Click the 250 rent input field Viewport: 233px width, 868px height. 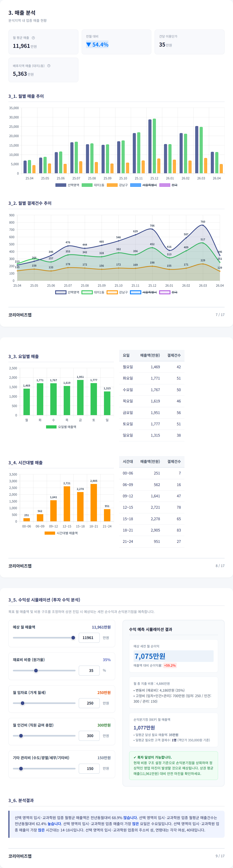point(89,703)
